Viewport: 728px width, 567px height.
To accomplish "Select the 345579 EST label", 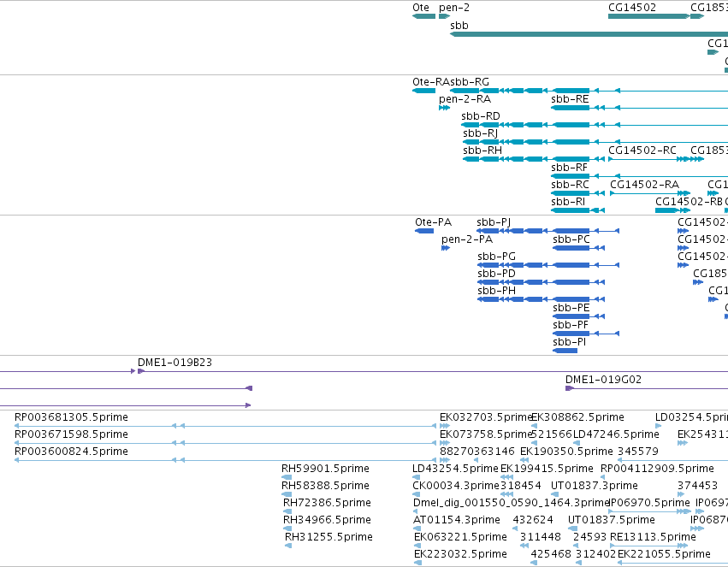I will click(638, 452).
